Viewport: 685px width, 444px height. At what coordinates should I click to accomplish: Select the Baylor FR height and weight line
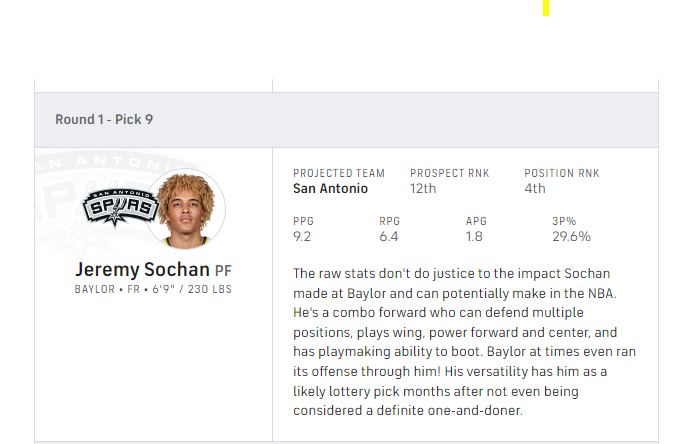153,289
